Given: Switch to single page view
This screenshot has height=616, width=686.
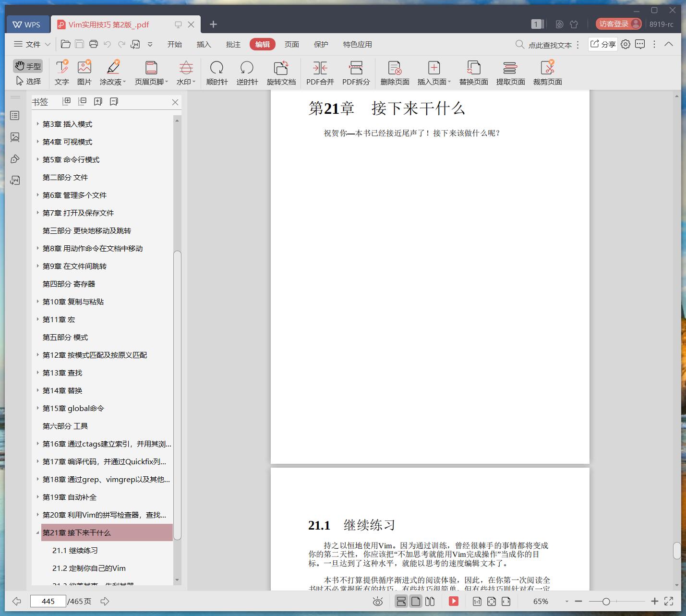Looking at the screenshot, I should point(416,601).
